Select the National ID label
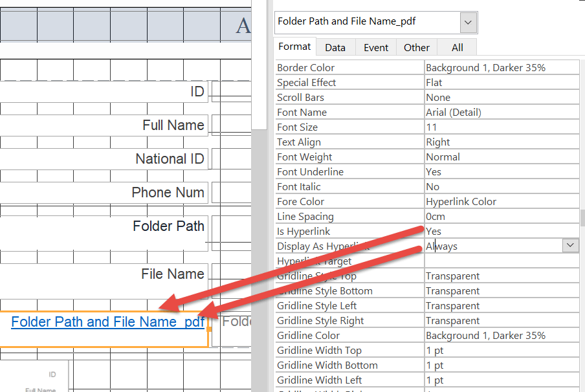This screenshot has width=585, height=392. pyautogui.click(x=170, y=158)
